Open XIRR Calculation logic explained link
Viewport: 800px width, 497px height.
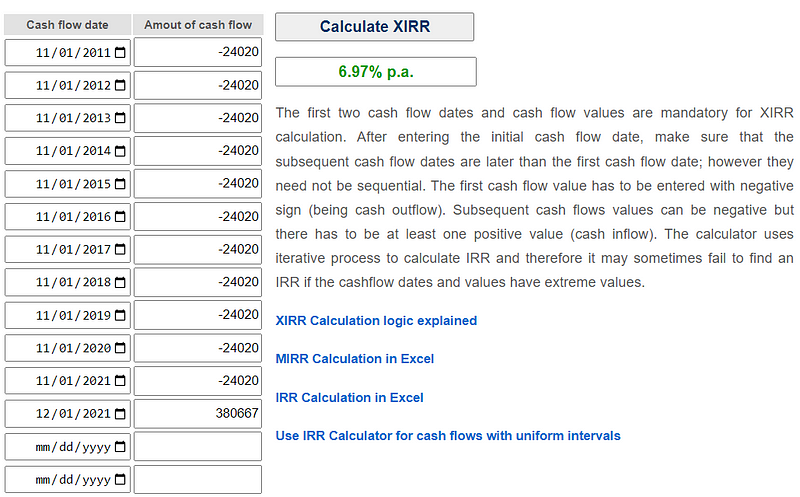pyautogui.click(x=376, y=321)
